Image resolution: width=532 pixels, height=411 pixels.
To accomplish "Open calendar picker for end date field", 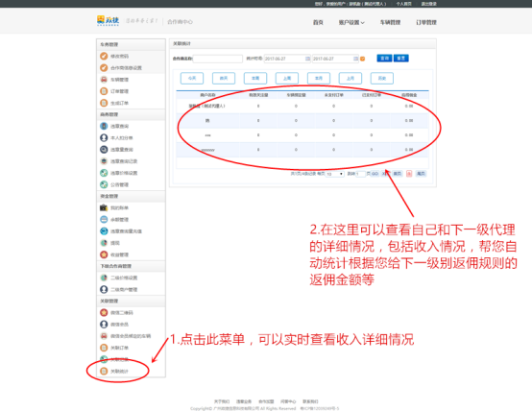I will [355, 59].
